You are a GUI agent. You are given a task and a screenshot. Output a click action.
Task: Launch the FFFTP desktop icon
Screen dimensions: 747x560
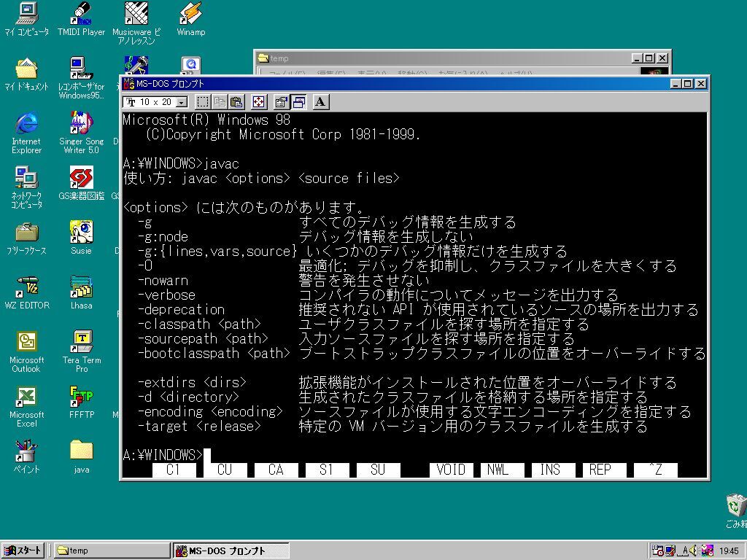point(81,402)
